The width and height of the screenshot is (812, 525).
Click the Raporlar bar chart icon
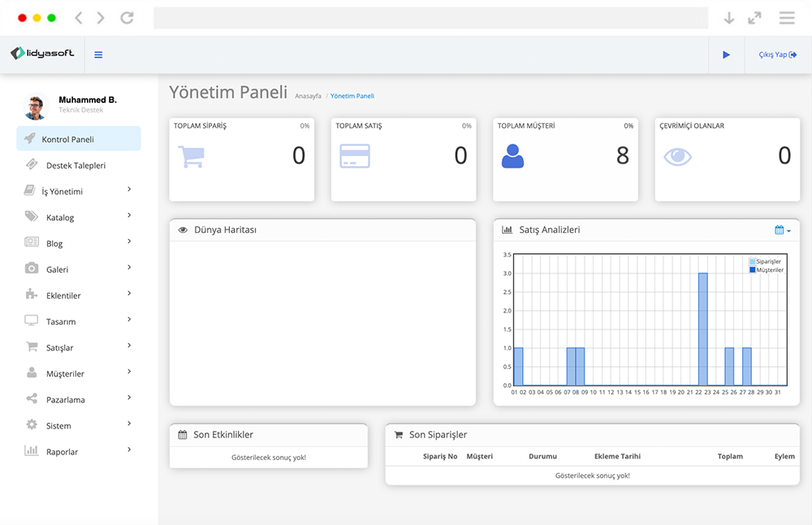[32, 450]
